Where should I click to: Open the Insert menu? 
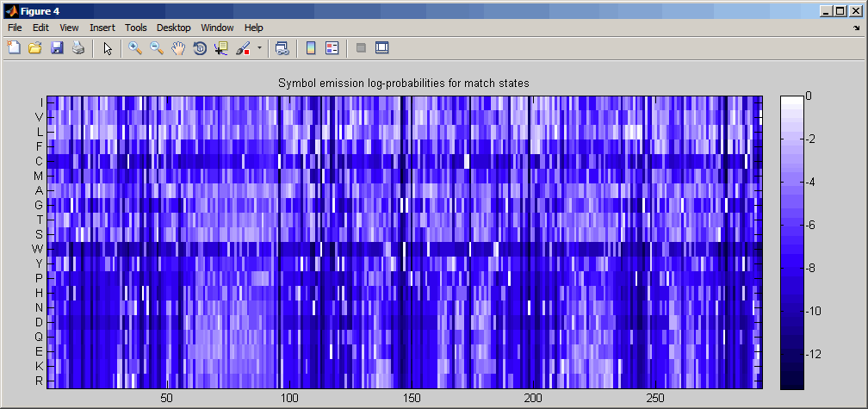point(102,28)
